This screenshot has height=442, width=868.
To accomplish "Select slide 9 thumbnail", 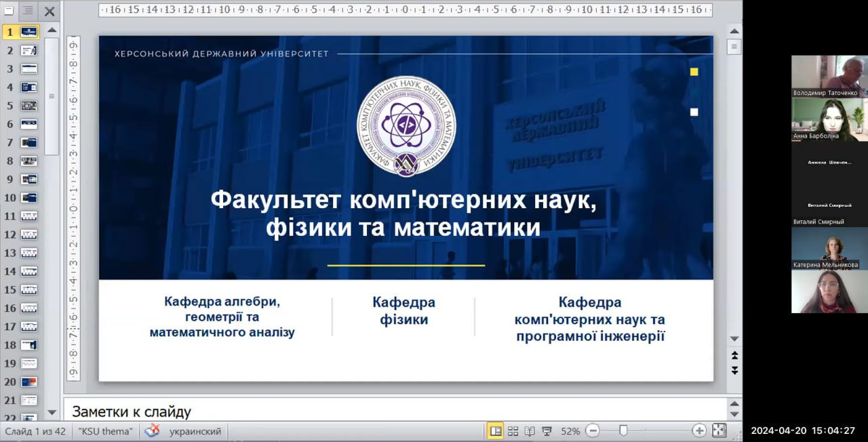I will tap(28, 179).
